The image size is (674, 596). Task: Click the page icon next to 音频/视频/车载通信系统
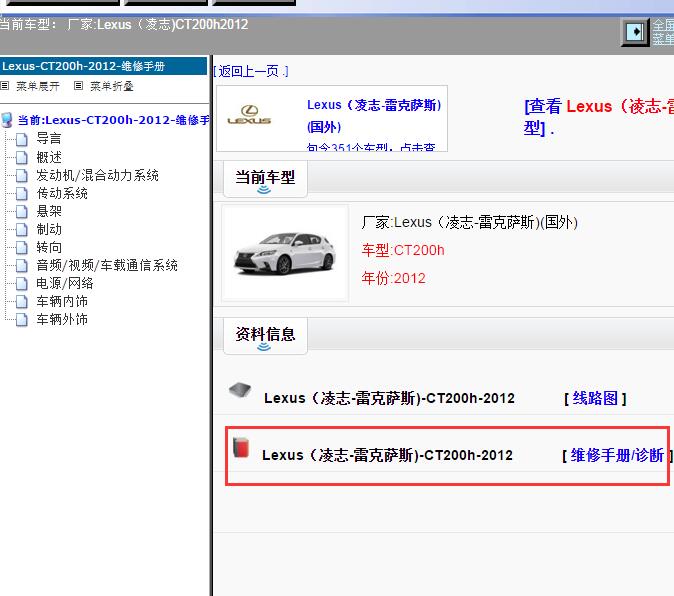[21, 266]
